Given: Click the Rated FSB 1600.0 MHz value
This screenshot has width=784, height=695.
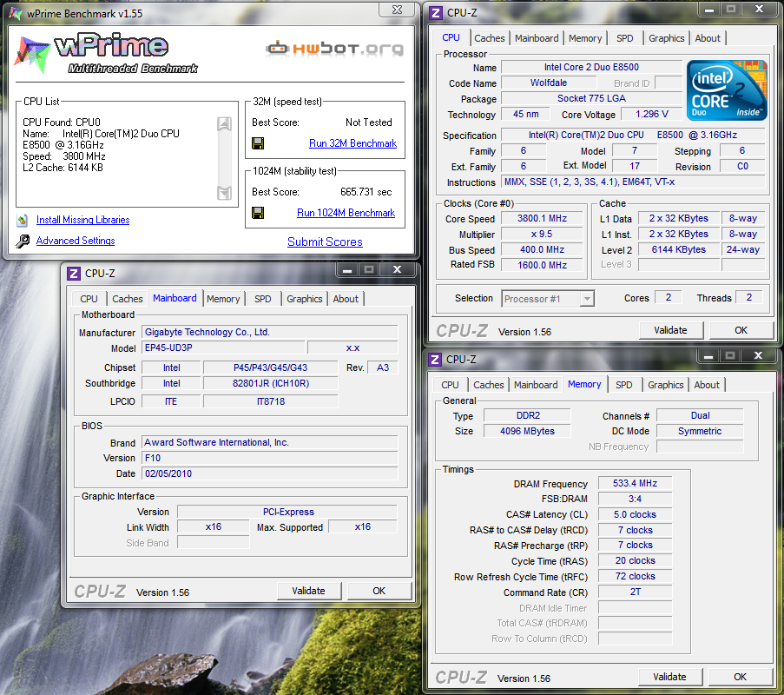Looking at the screenshot, I should (542, 265).
